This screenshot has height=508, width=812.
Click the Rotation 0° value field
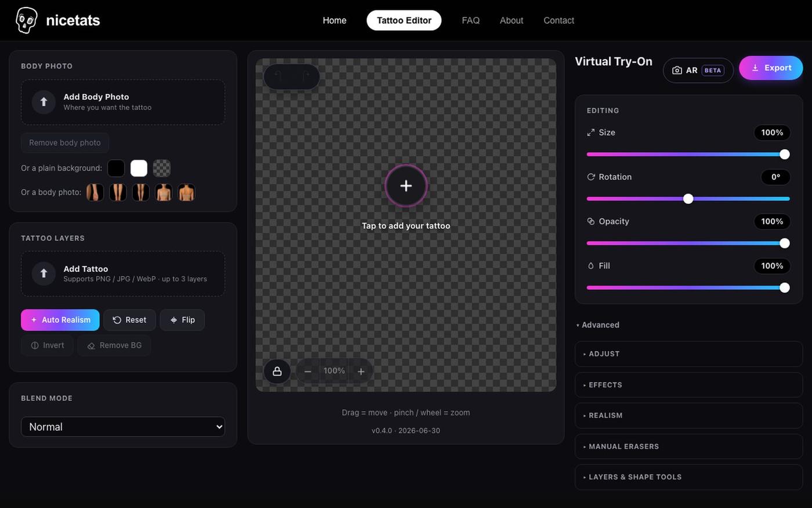[x=775, y=177]
